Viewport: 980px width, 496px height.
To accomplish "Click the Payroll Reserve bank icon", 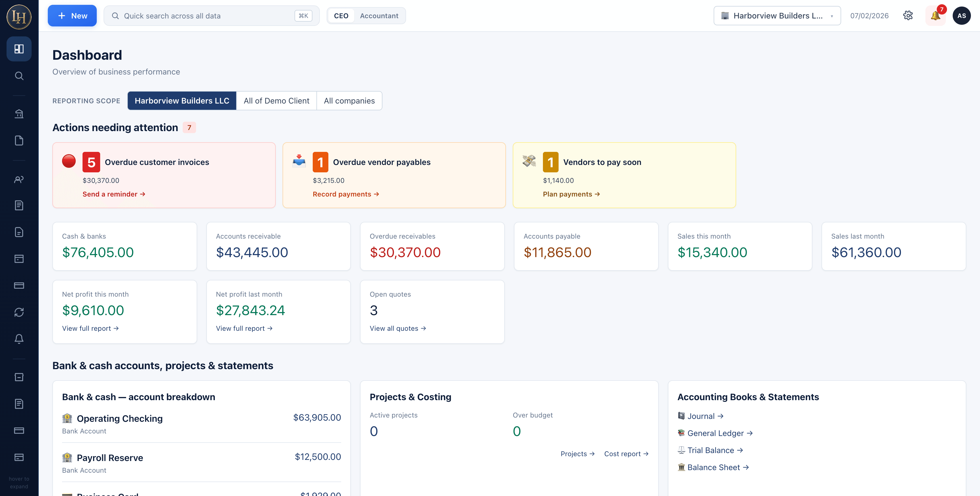I will click(x=67, y=458).
